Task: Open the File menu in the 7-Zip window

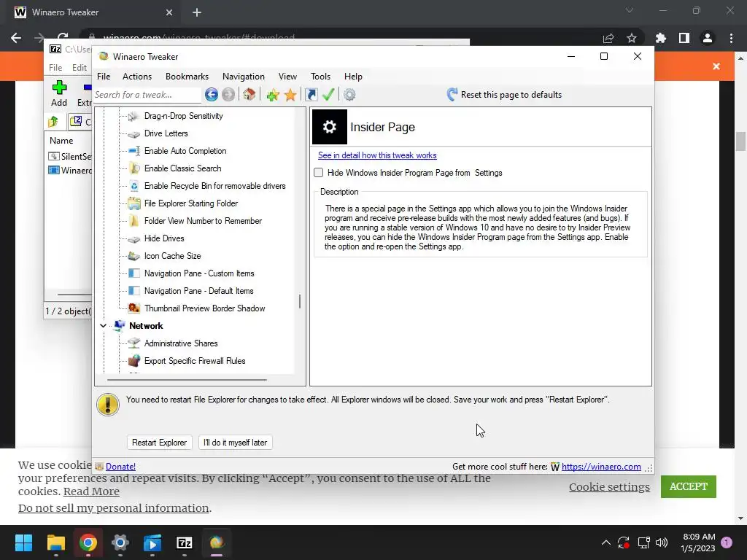Action: pyautogui.click(x=55, y=68)
